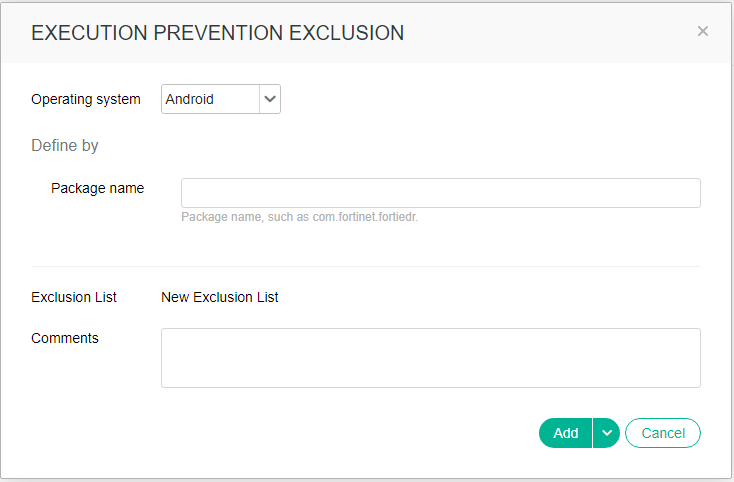This screenshot has height=482, width=734.
Task: Click the EXECUTION PREVENTION EXCLUSION title
Action: point(217,33)
